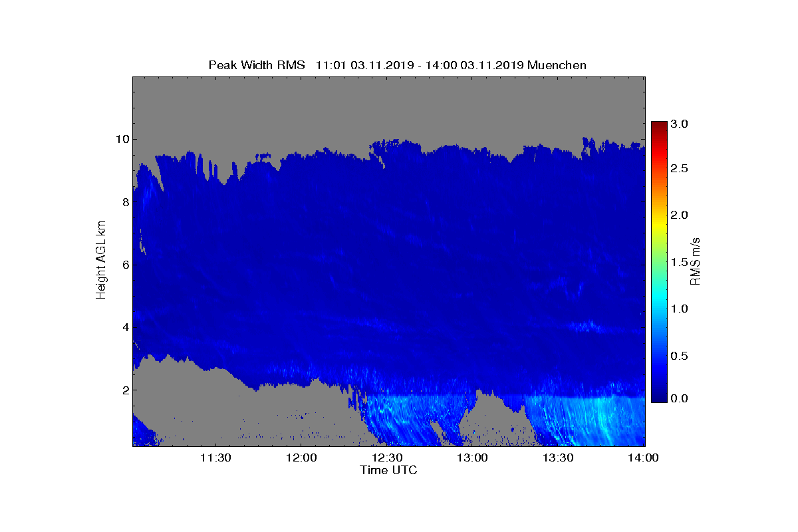Click the 'Muenchen' location in the title
This screenshot has height=532, width=798.
click(557, 65)
